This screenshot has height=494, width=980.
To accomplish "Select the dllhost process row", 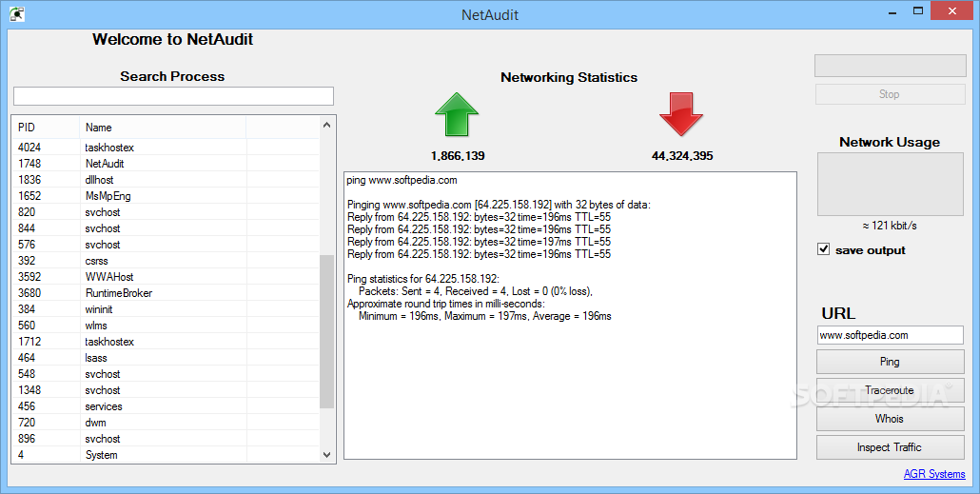I will click(x=166, y=180).
